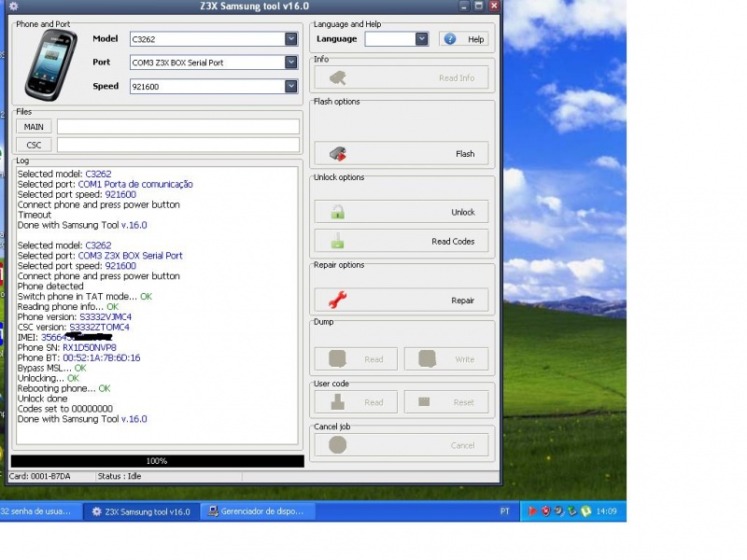The width and height of the screenshot is (747, 560).
Task: Open the Speed dropdown arrow
Action: 291,86
